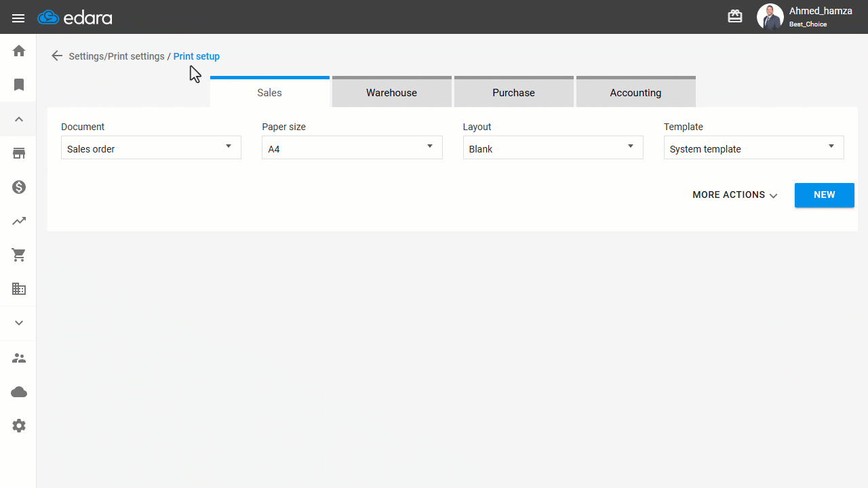This screenshot has height=488, width=868.
Task: Open the dollar sales sidebar icon
Action: 19,187
